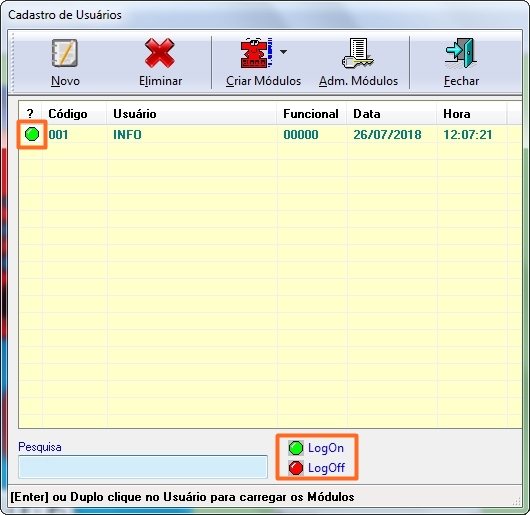Screen dimensions: 530x515
Task: Click the date 26/07/2018 cell
Action: (x=387, y=134)
